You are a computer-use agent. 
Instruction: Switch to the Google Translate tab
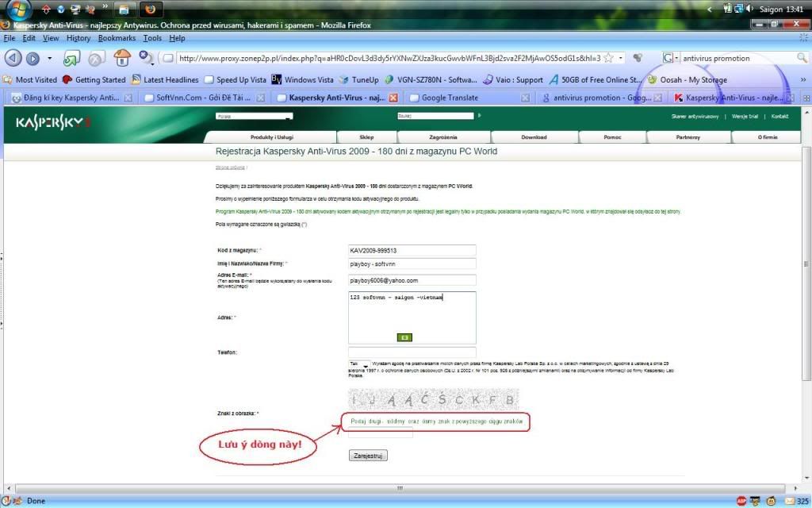point(469,98)
